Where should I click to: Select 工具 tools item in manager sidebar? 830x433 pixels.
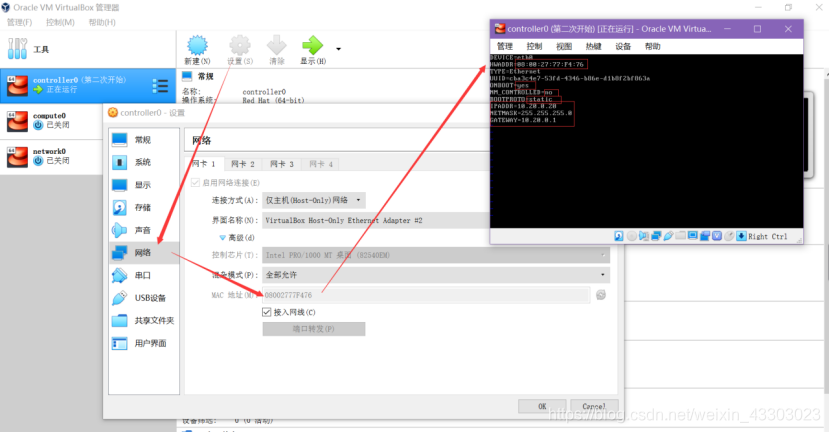(x=87, y=49)
